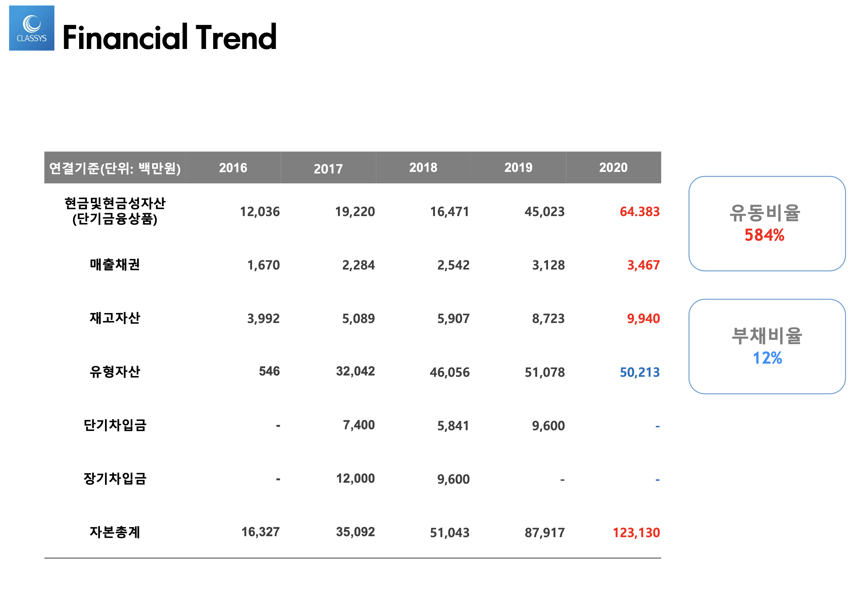868x589 pixels.
Task: Click the 현금및현금성자산 row label
Action: click(115, 211)
